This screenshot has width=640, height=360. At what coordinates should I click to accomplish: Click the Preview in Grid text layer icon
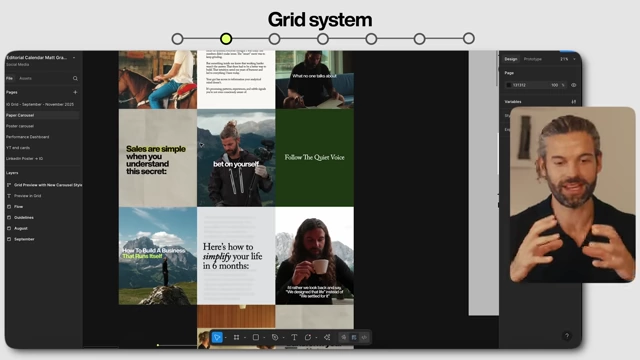click(9, 196)
